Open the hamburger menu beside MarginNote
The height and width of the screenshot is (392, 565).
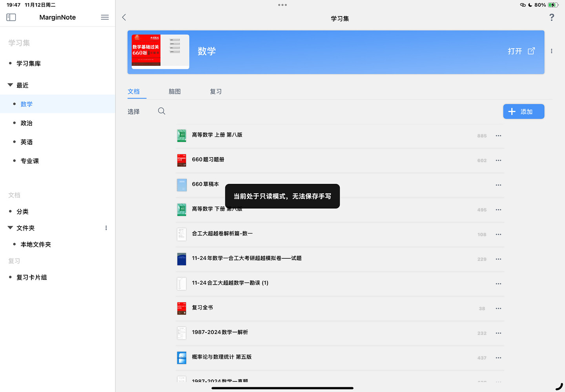pos(105,17)
